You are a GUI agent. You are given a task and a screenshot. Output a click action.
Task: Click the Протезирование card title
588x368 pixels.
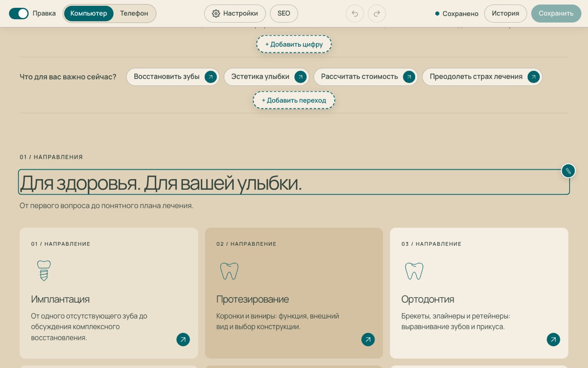click(252, 299)
